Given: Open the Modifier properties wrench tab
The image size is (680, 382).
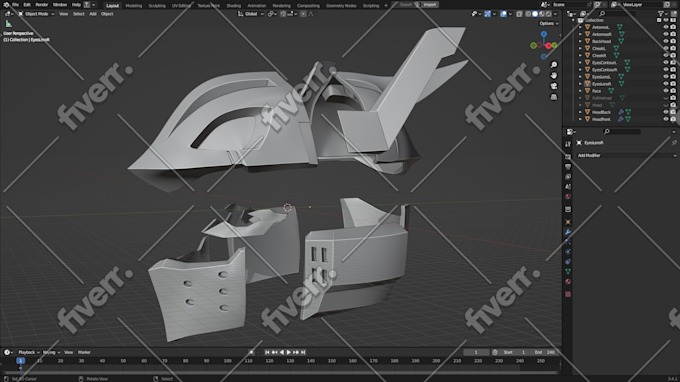Looking at the screenshot, I should point(568,232).
